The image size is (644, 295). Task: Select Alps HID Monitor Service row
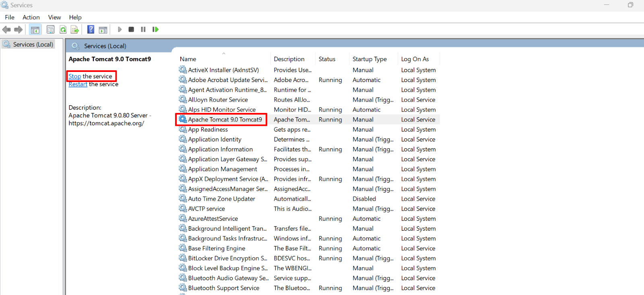pyautogui.click(x=308, y=109)
